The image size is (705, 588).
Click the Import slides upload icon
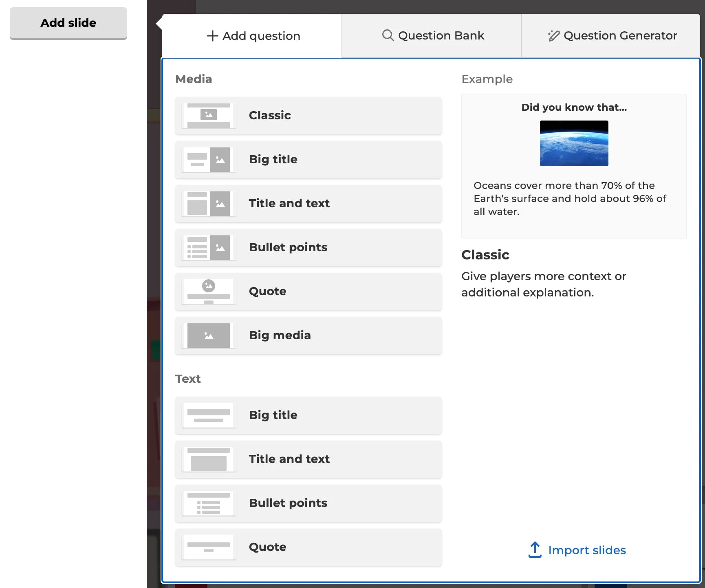point(535,550)
